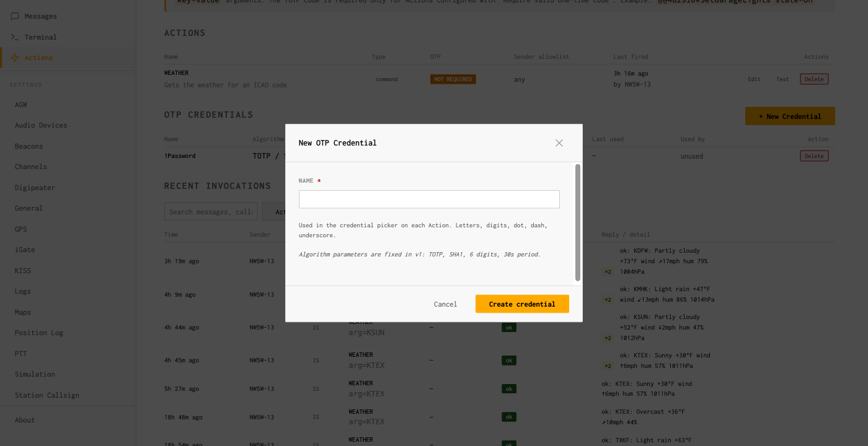The image size is (868, 446).
Task: Click the Actions lightning bolt icon
Action: click(x=15, y=58)
